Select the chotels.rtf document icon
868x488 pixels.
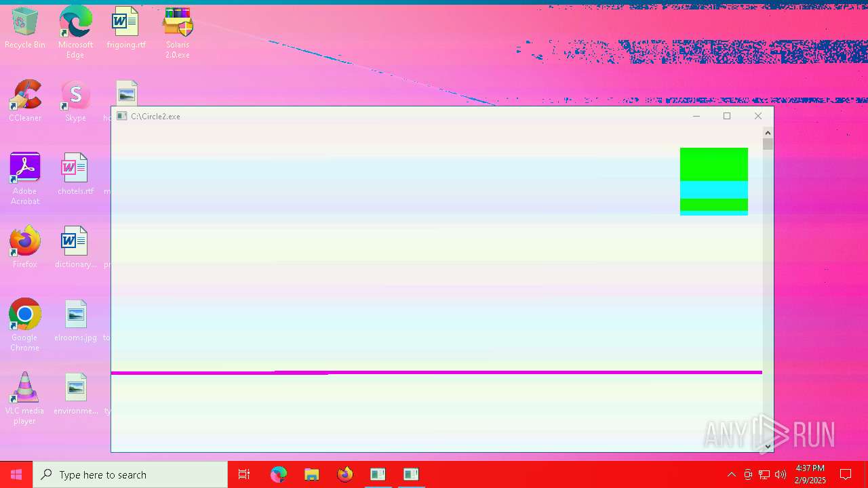click(75, 174)
